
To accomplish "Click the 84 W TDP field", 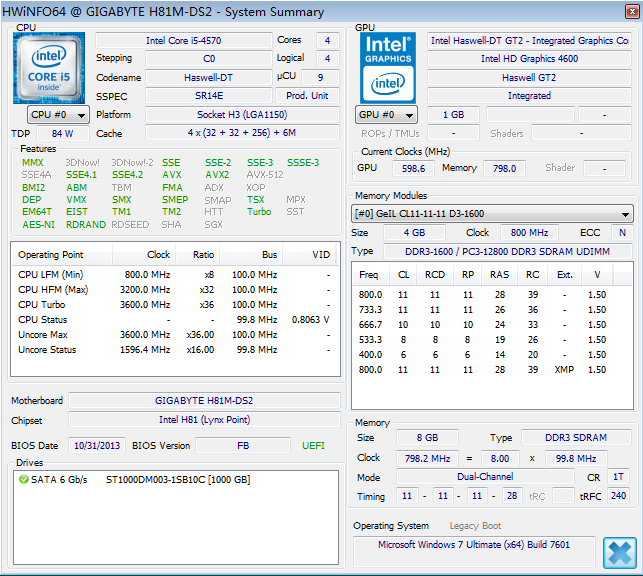I will 62,134.
